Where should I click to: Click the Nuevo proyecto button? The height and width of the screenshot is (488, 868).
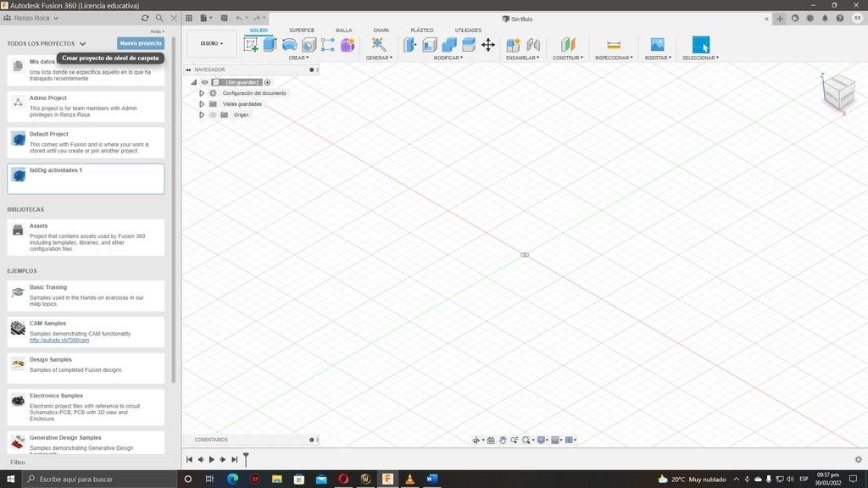(x=141, y=43)
